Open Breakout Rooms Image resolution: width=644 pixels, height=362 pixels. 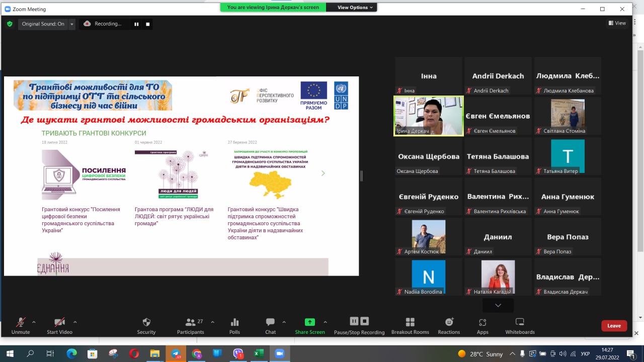pyautogui.click(x=410, y=325)
